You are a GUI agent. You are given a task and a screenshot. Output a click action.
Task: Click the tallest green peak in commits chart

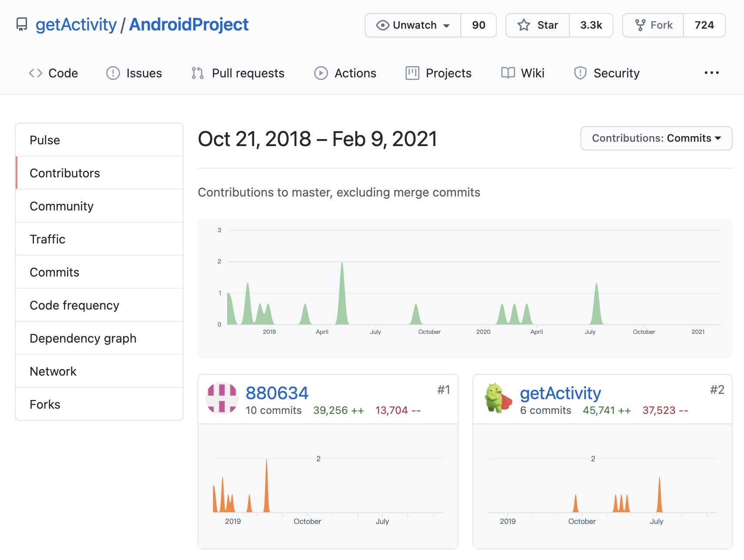342,296
